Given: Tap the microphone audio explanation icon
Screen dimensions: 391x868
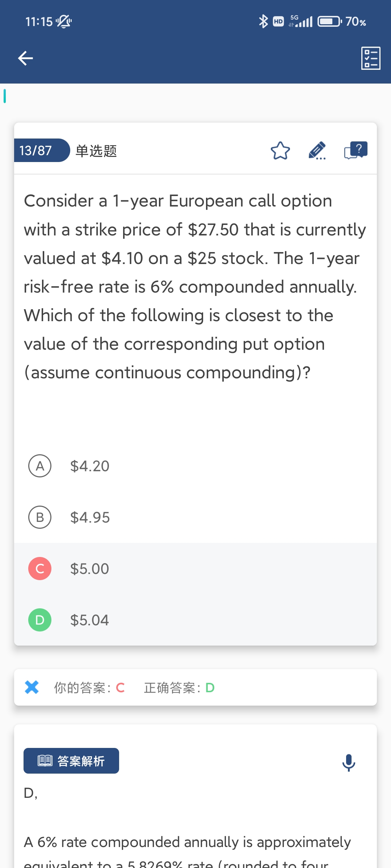Looking at the screenshot, I should (x=349, y=762).
